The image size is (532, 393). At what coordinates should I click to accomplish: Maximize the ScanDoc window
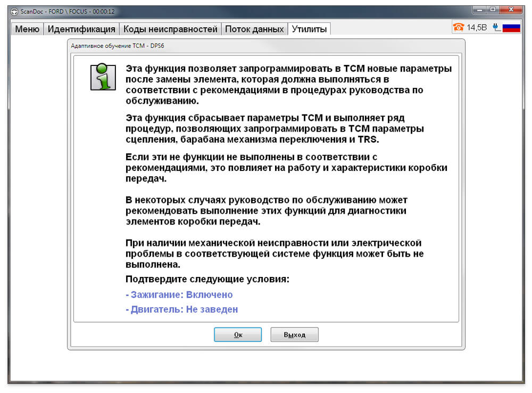(x=493, y=10)
